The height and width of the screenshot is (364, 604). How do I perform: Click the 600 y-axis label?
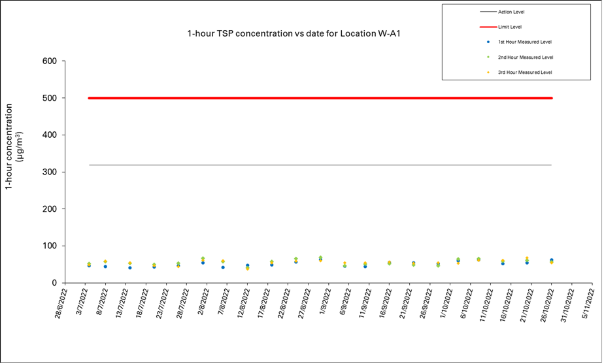(x=49, y=61)
